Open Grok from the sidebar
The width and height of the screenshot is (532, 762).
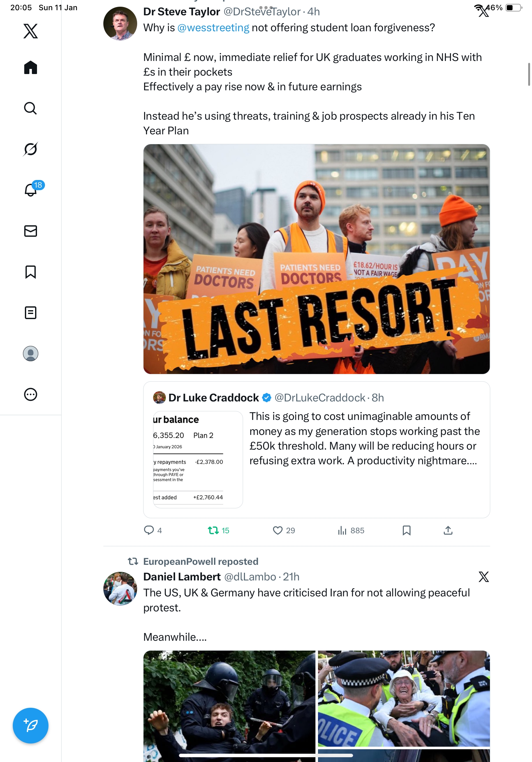coord(31,149)
